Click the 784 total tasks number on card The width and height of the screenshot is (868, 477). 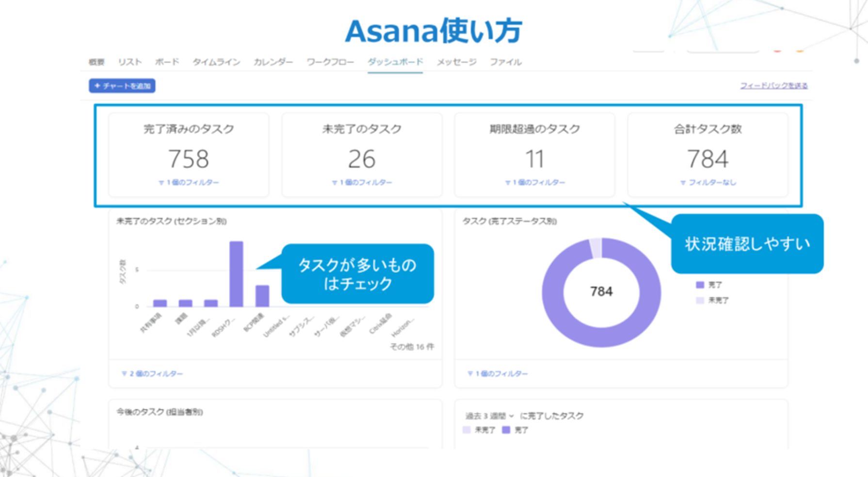[708, 159]
